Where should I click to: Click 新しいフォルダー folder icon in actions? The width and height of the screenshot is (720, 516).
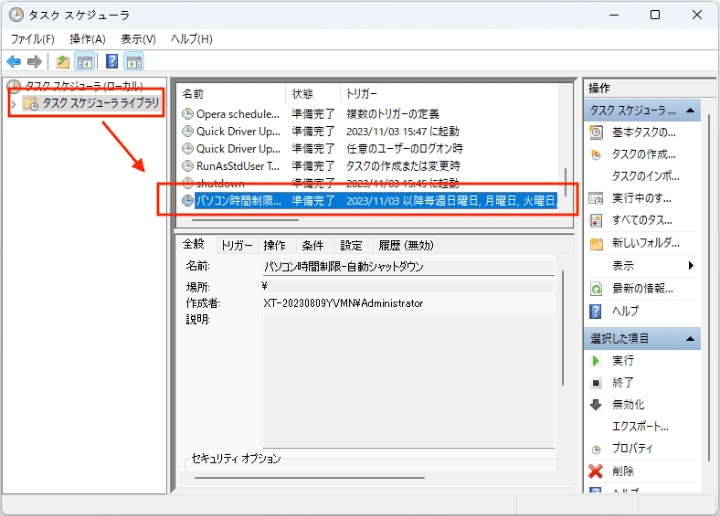(x=596, y=242)
